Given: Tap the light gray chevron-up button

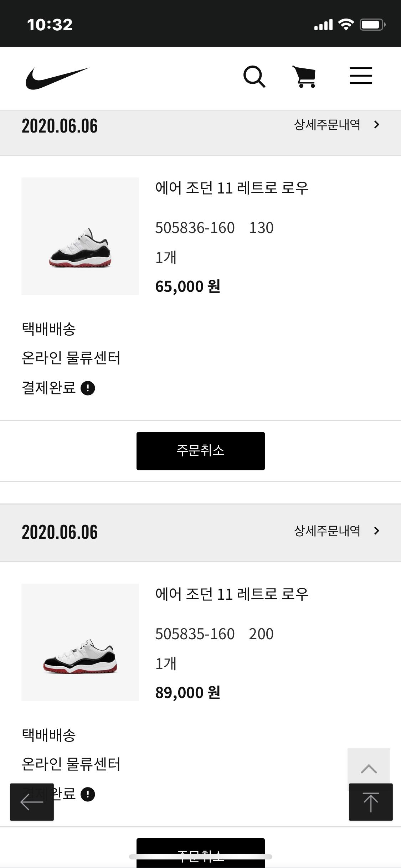Looking at the screenshot, I should point(369,769).
